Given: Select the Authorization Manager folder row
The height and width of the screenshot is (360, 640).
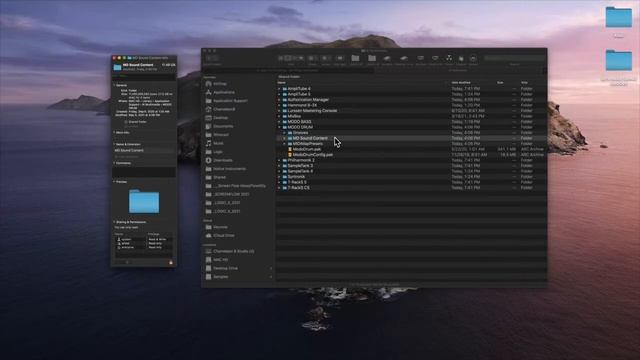Looking at the screenshot, I should [411, 100].
